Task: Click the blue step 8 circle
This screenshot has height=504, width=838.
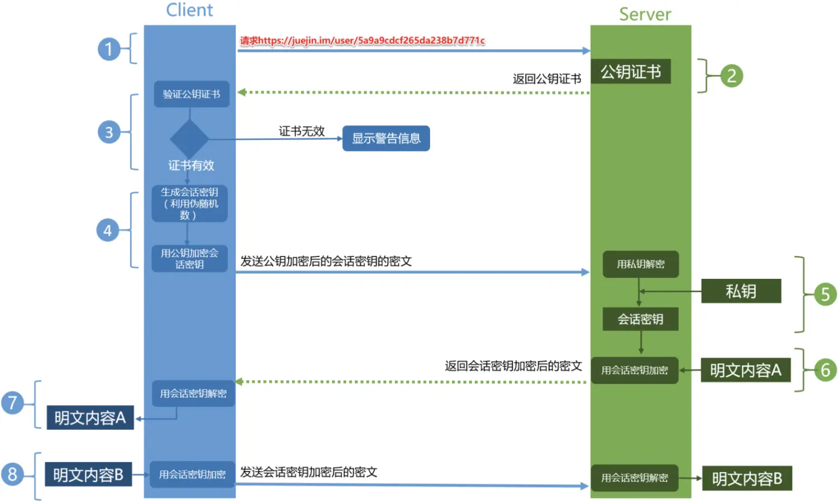Action: point(12,474)
